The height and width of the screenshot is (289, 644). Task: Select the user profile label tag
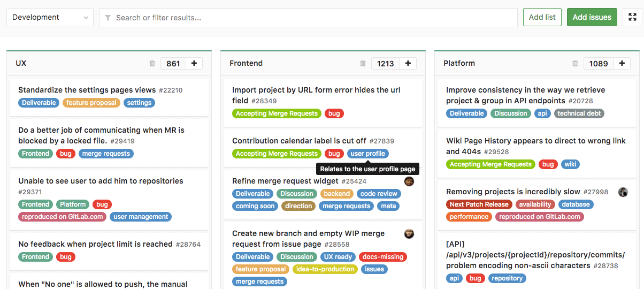point(367,154)
